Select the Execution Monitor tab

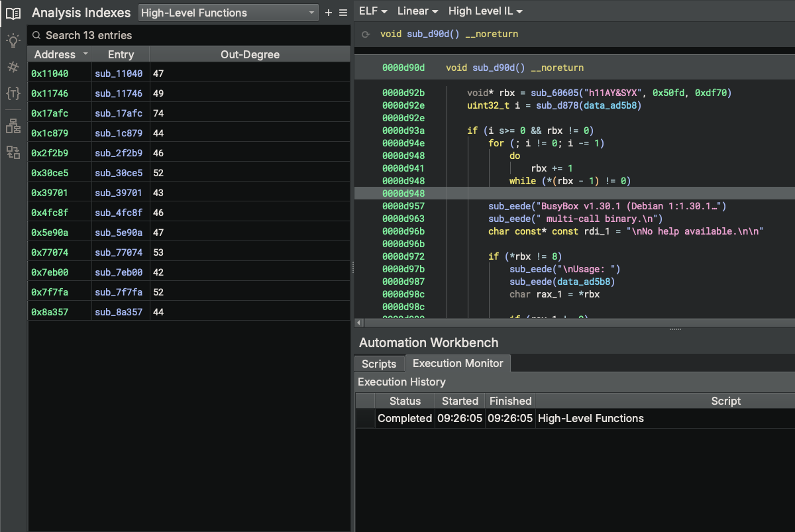coord(458,363)
